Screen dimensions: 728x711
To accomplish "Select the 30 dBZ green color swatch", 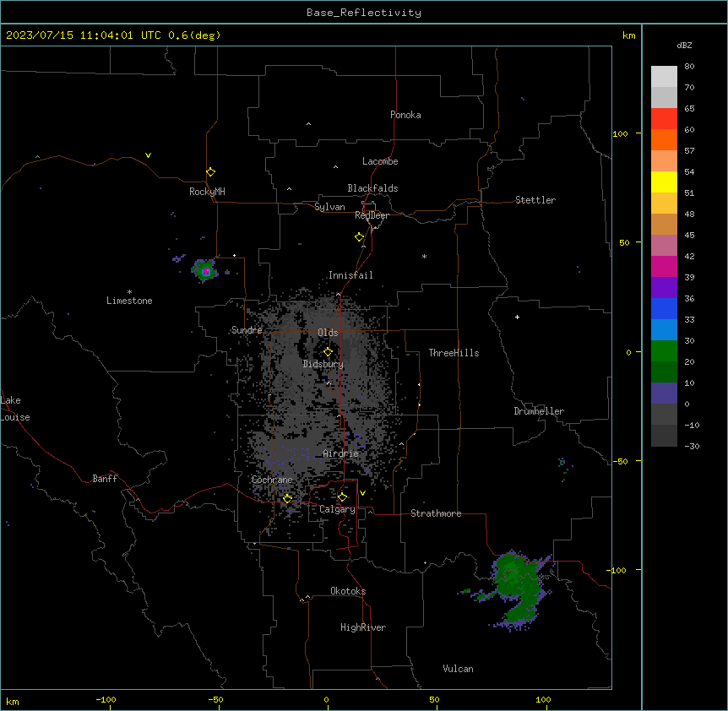I will tap(664, 351).
